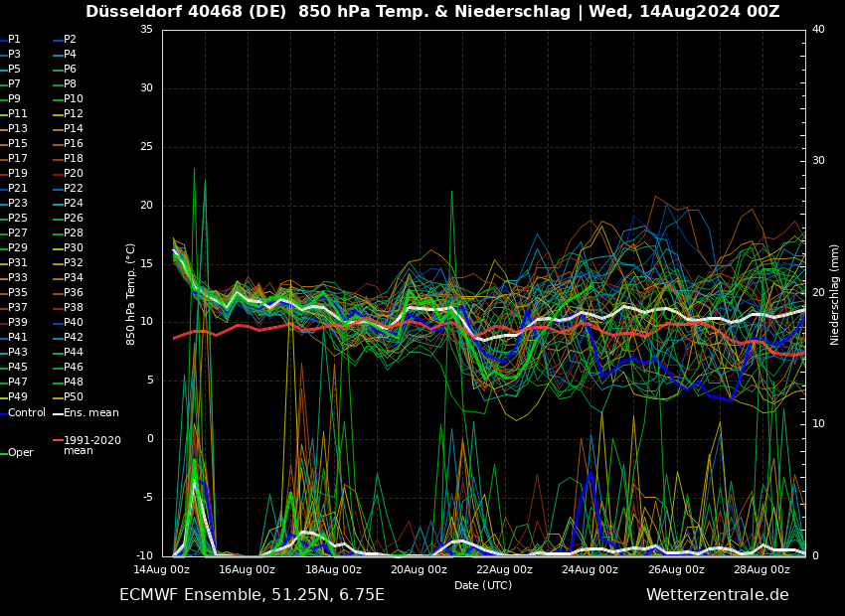Select P50 in the legend
The width and height of the screenshot is (845, 616).
point(74,397)
